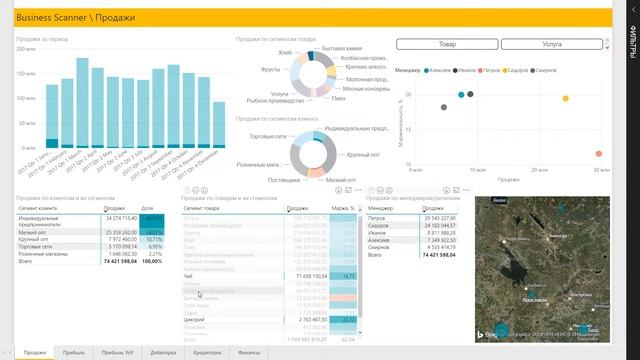Sort product table by Сегмент товара column
The width and height of the screenshot is (640, 360).
coord(201,208)
